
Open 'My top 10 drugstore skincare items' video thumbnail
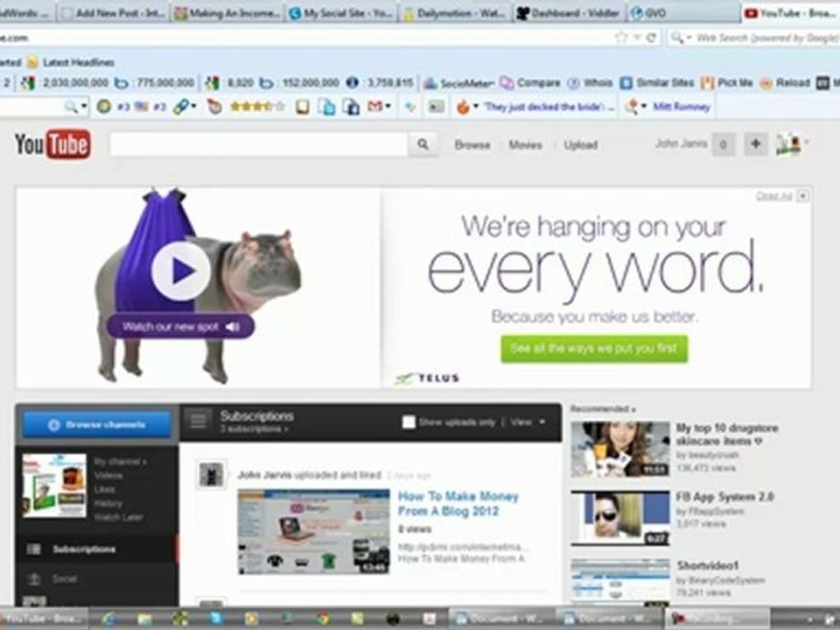[619, 450]
